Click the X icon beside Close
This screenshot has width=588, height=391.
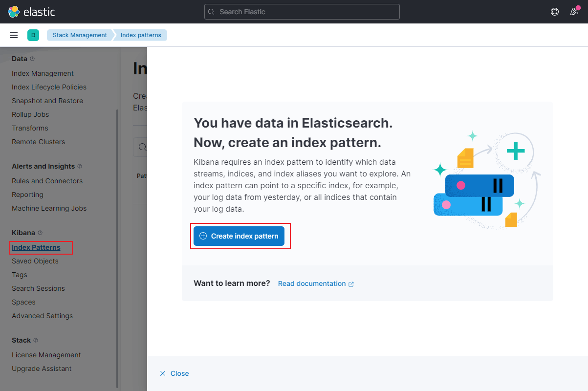[163, 373]
